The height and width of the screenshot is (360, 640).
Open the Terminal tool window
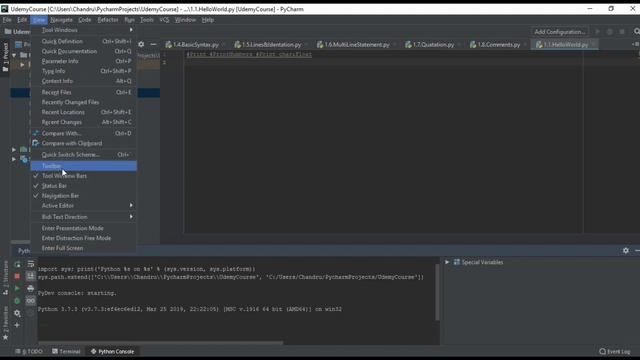(x=66, y=351)
